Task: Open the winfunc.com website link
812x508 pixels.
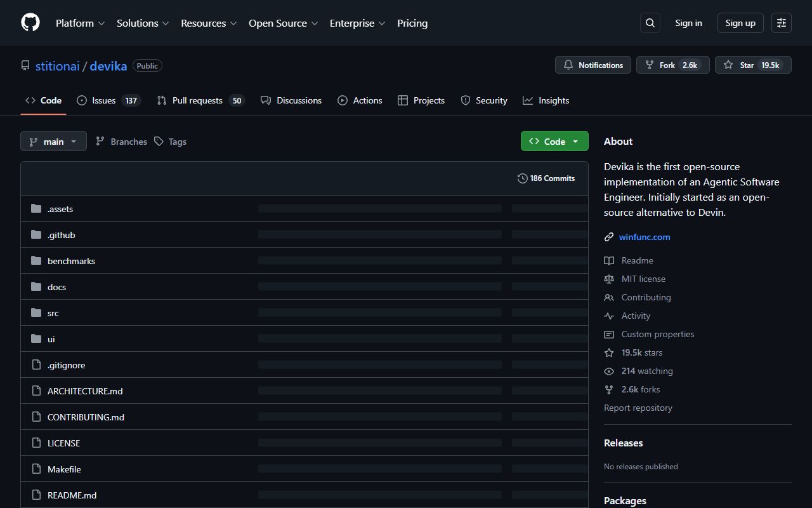Action: pos(645,237)
